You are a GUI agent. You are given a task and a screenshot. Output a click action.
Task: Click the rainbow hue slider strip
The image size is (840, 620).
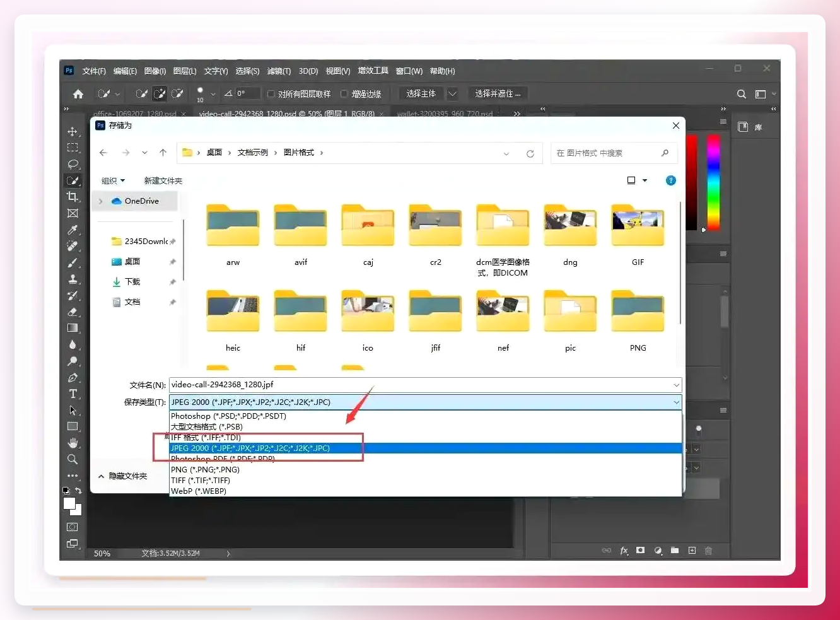pos(713,182)
